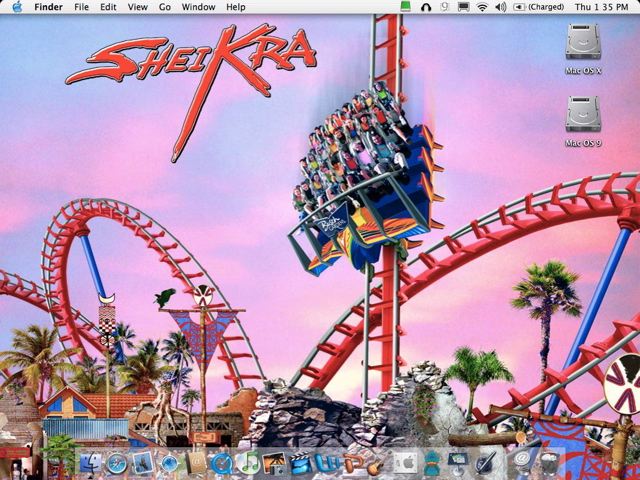Open System Preferences Apple icon in dock
The height and width of the screenshot is (480, 640).
406,463
